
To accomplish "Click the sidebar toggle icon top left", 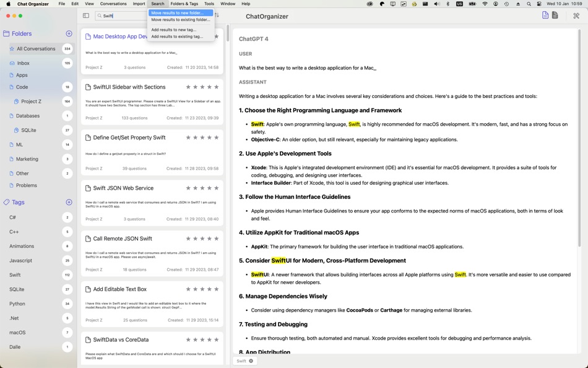I will tap(85, 15).
